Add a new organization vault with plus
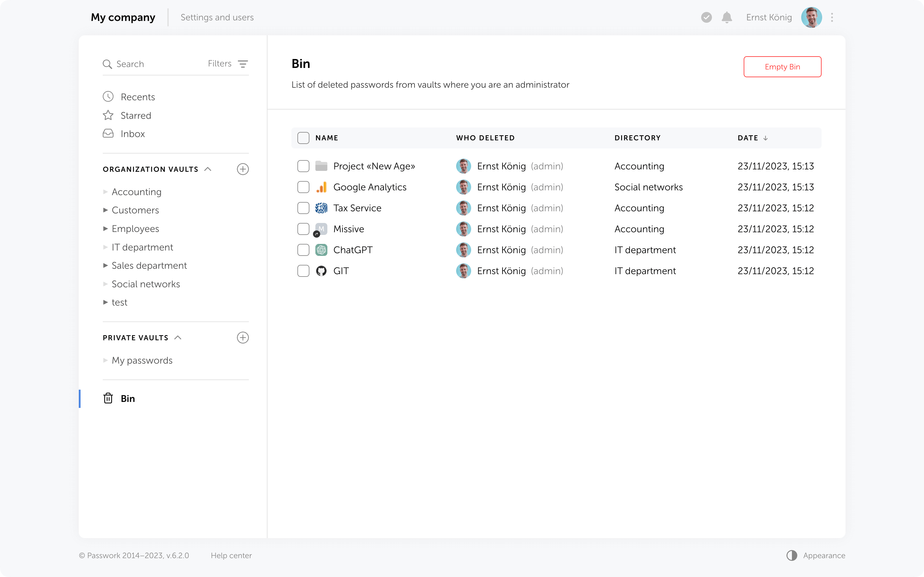The width and height of the screenshot is (924, 577). coord(243,169)
